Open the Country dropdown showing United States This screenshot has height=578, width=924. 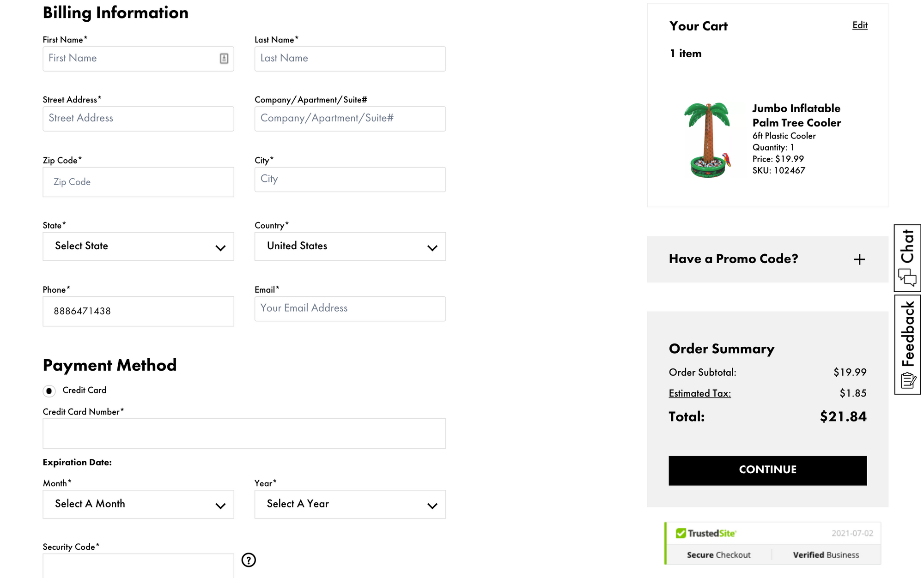pos(350,247)
